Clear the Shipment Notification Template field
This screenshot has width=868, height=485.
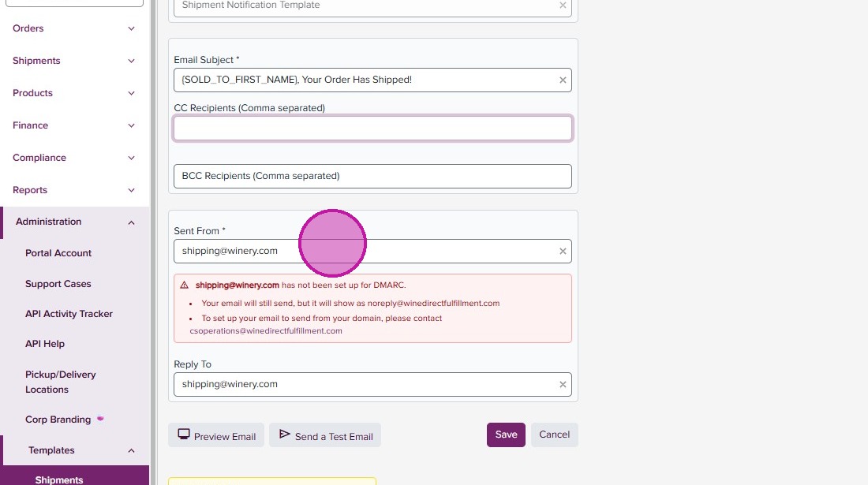click(x=563, y=6)
